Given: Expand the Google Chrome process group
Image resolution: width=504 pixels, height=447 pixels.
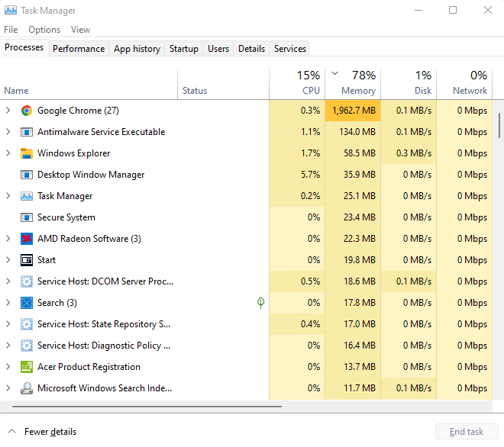Looking at the screenshot, I should click(8, 111).
